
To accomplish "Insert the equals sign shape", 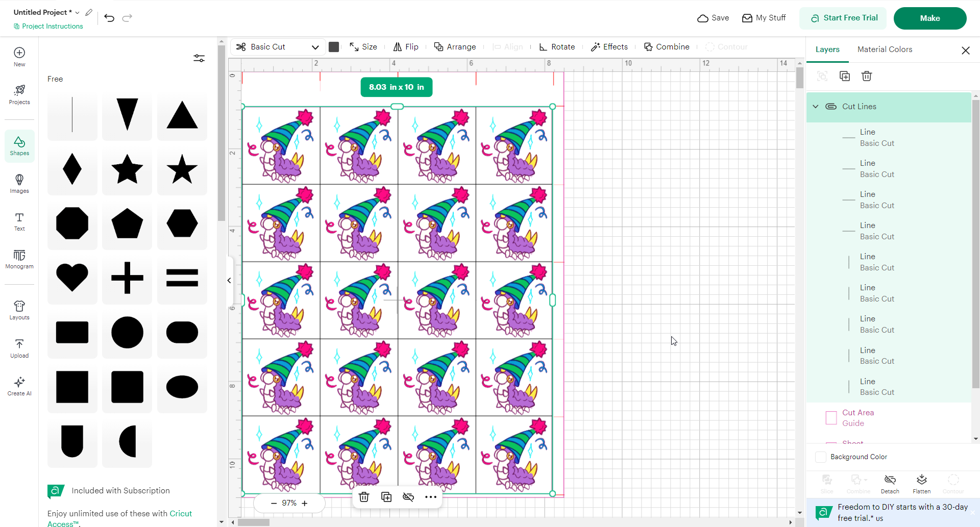I will pyautogui.click(x=182, y=278).
